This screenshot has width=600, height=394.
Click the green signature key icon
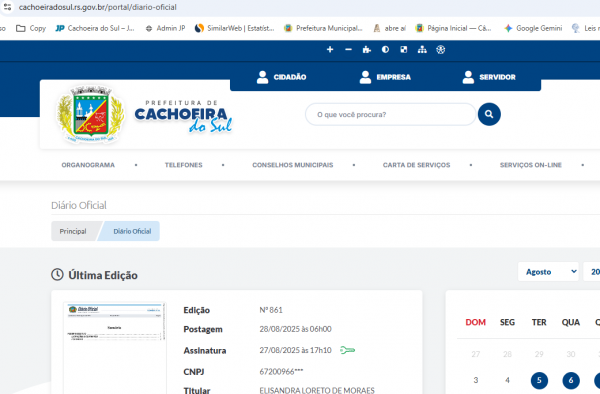click(347, 350)
